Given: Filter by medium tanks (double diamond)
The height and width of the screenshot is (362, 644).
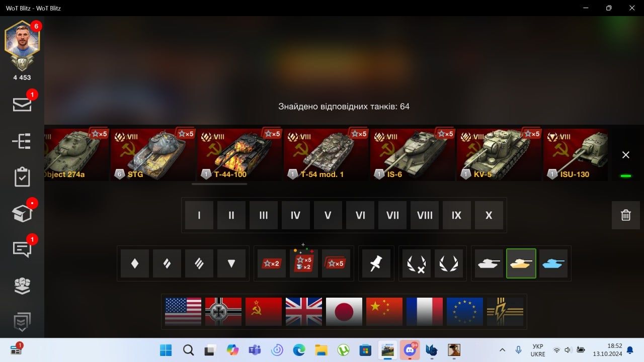Looking at the screenshot, I should pyautogui.click(x=167, y=263).
